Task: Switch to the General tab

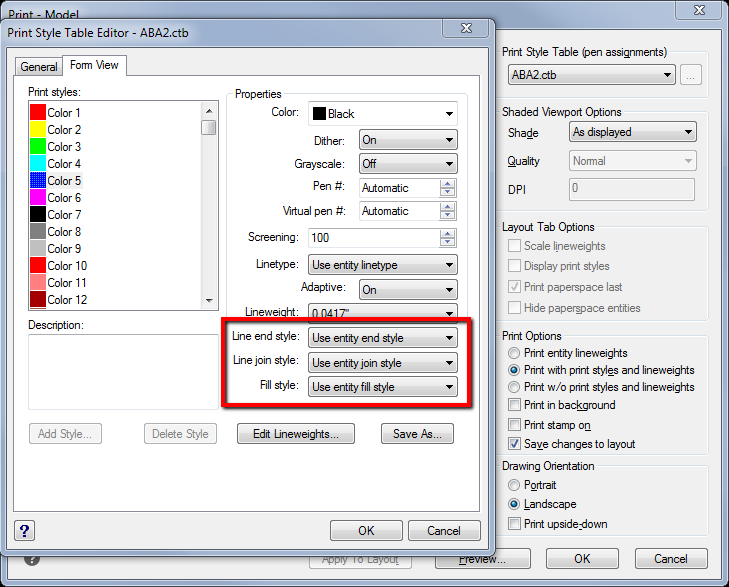Action: tap(39, 67)
